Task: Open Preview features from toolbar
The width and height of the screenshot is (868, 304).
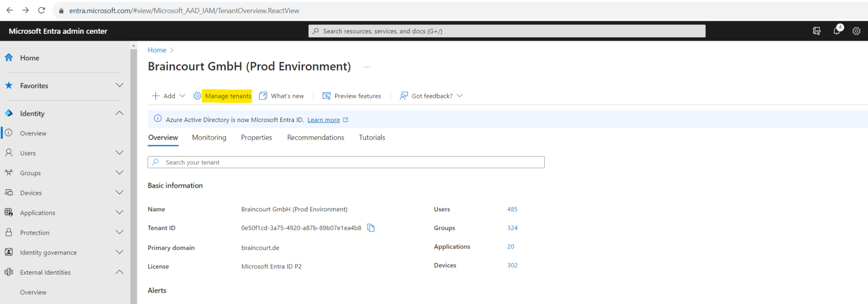Action: (351, 96)
